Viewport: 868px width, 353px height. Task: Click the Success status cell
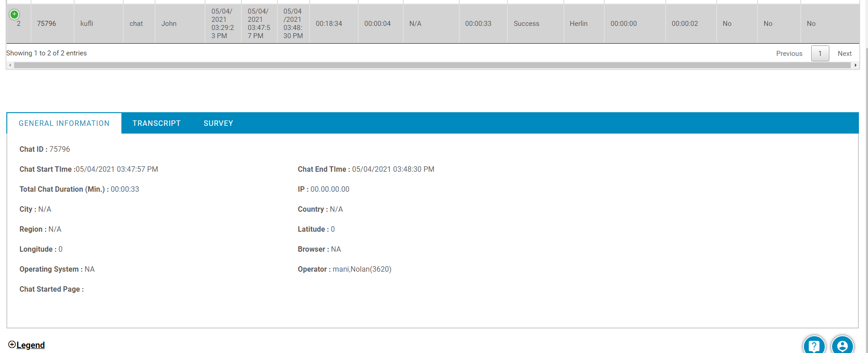(x=526, y=24)
